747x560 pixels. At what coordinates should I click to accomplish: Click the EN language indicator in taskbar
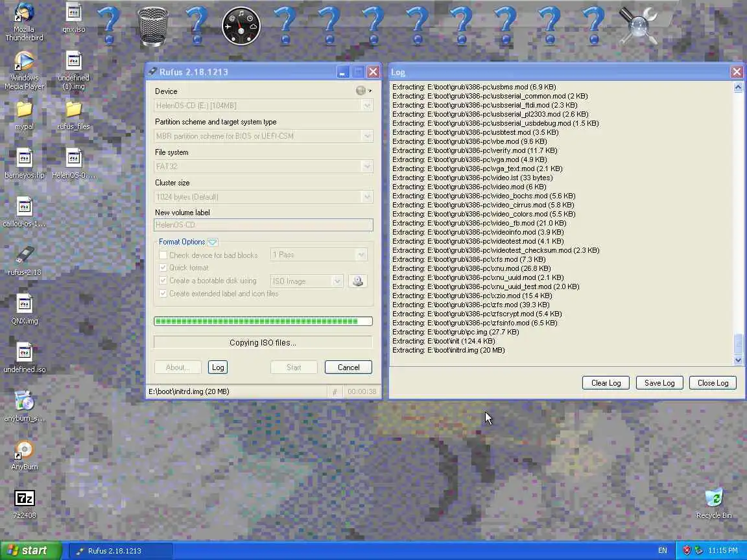click(662, 550)
